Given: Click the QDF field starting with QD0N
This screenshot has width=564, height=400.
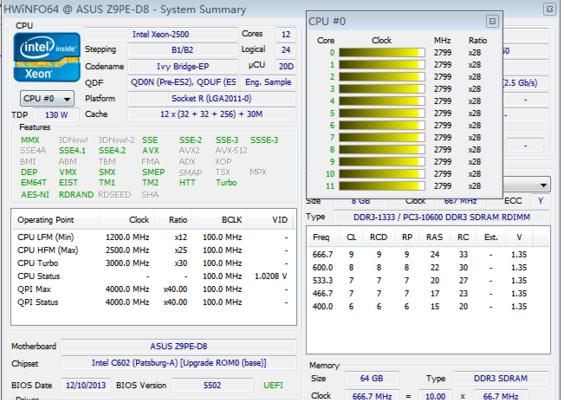Looking at the screenshot, I should pyautogui.click(x=182, y=82).
